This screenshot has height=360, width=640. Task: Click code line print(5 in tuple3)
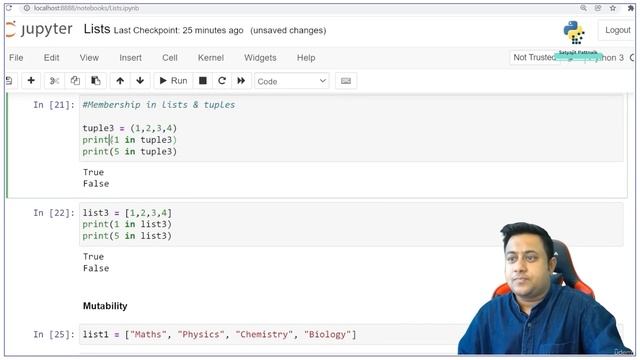point(130,151)
